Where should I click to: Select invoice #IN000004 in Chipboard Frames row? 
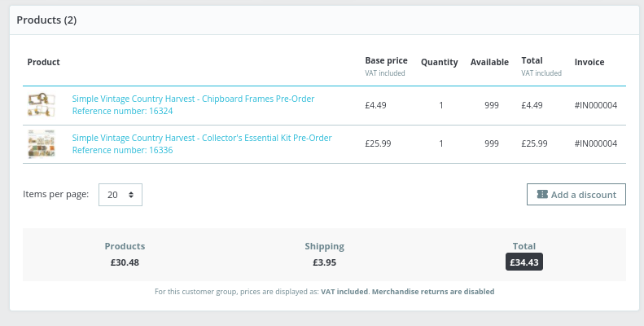tap(595, 105)
